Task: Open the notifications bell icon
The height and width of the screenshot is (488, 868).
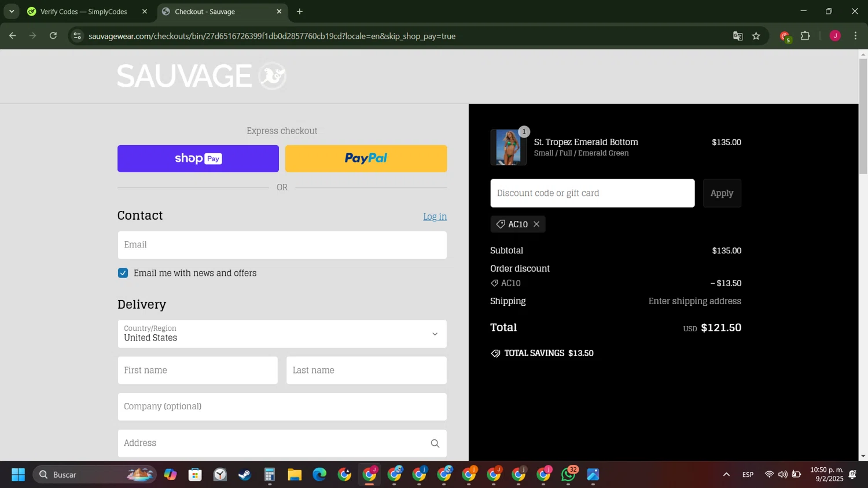Action: (x=853, y=475)
